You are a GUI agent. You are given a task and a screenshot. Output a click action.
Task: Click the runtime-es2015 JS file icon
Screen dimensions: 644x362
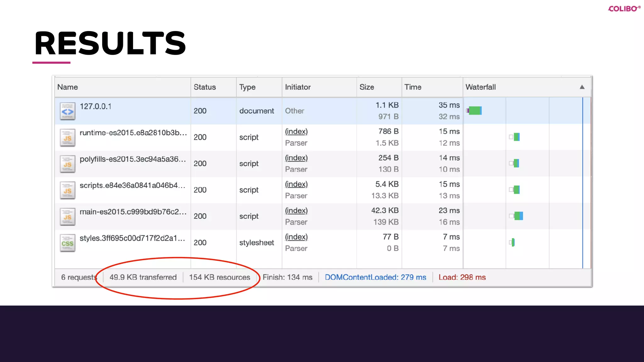[x=68, y=138]
